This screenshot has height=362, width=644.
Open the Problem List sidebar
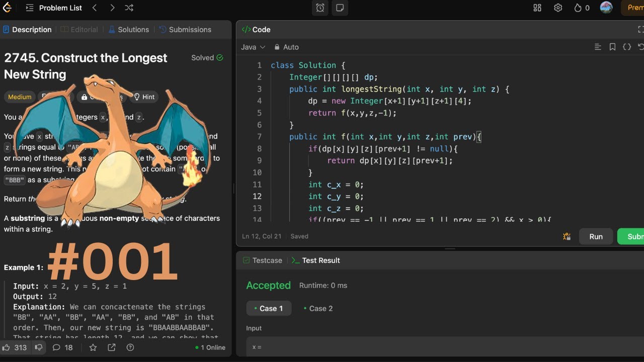[30, 8]
